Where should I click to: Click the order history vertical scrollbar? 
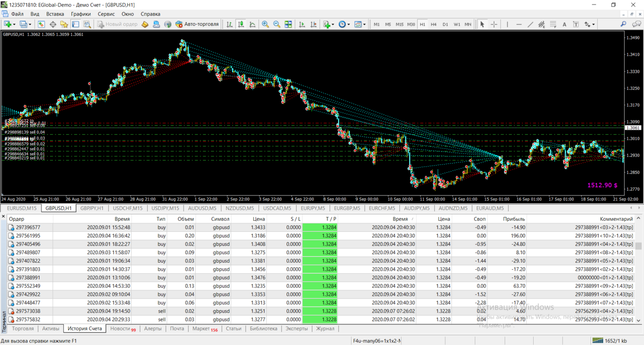click(639, 269)
